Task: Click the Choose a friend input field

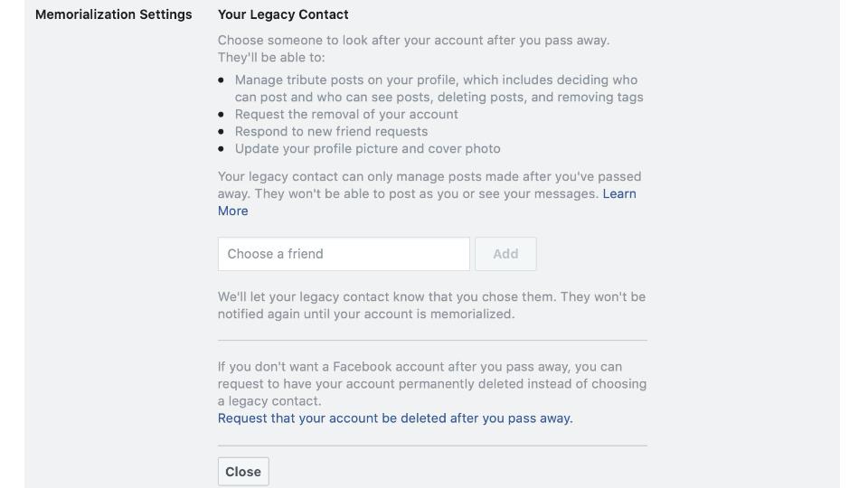Action: coord(344,254)
